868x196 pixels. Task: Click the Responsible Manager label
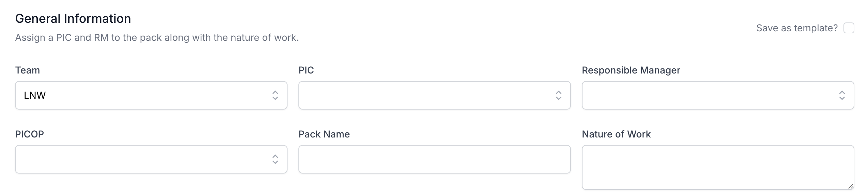pos(631,70)
